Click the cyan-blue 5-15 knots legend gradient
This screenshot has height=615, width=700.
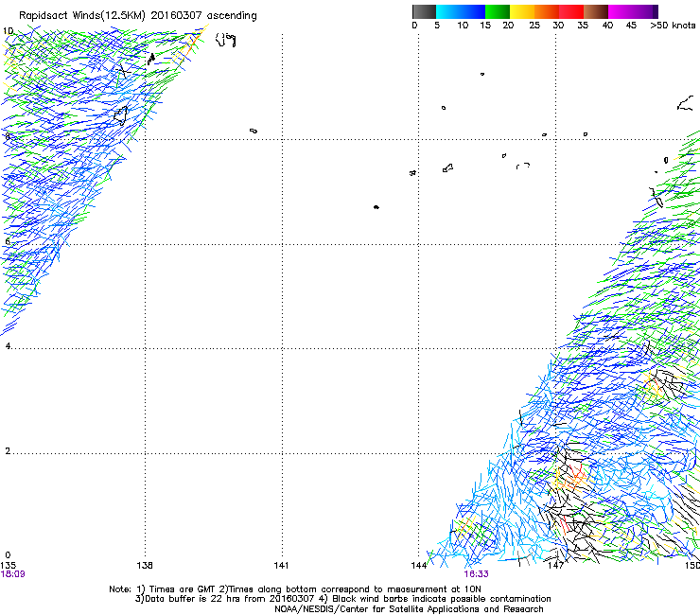(x=461, y=11)
